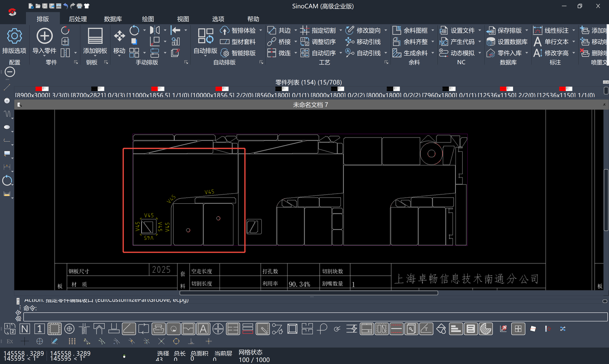Viewport: 609px width, 364px height.
Task: Open the 手动排版 group dialog launcher
Action: coord(186,62)
